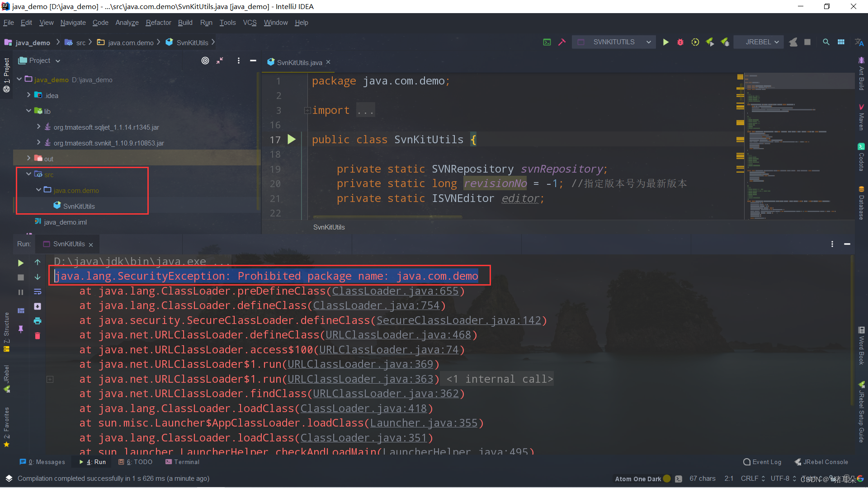Open the Database panel on right sidebar
868x488 pixels.
862,204
